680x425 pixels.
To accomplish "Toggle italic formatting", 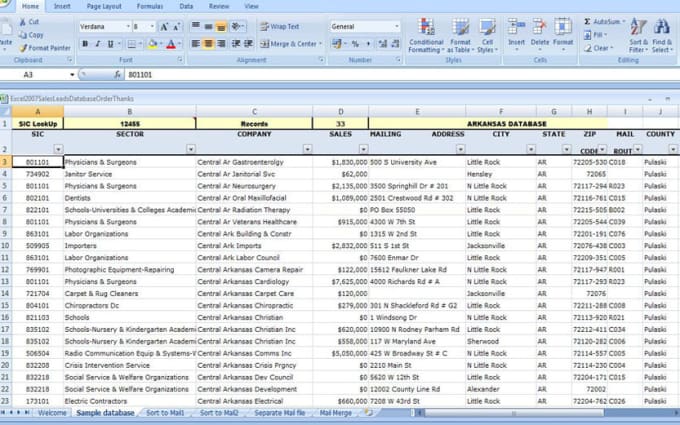I will 98,44.
